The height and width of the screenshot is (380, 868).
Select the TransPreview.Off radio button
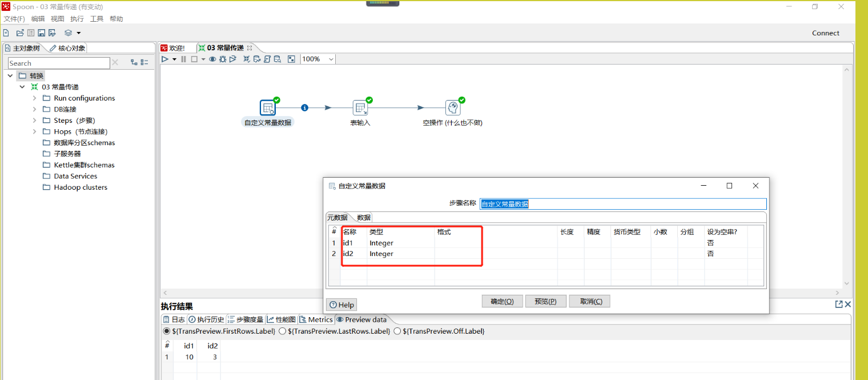(397, 331)
